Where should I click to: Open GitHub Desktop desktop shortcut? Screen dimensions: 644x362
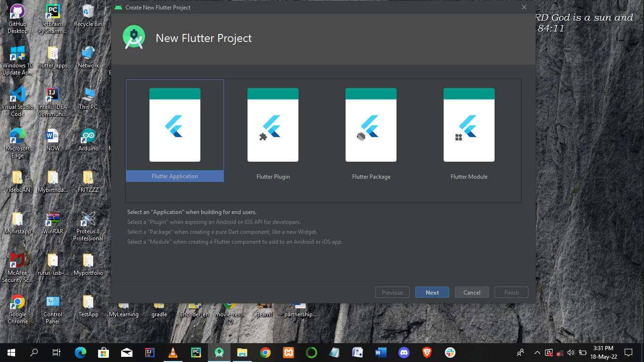[x=17, y=19]
